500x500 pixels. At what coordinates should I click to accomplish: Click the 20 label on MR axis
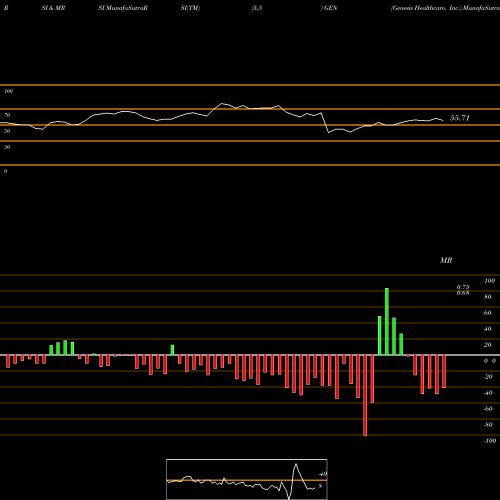click(488, 345)
